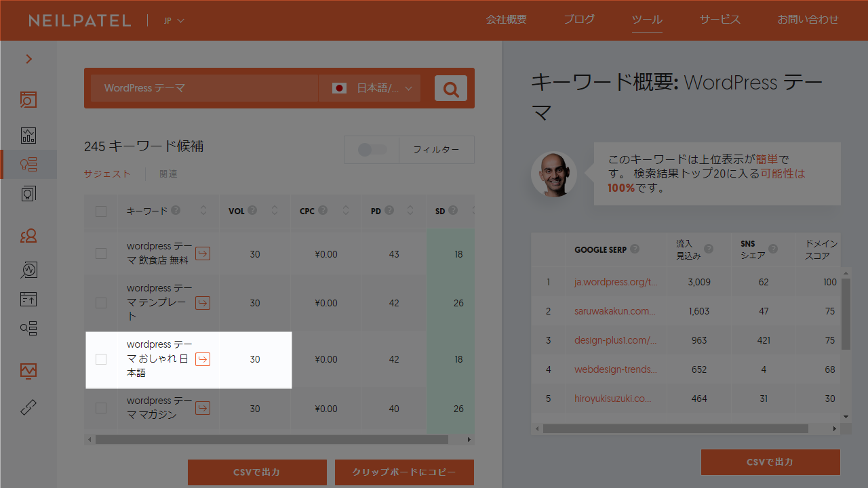868x488 pixels.
Task: Open the サービス menu item
Action: pyautogui.click(x=720, y=20)
